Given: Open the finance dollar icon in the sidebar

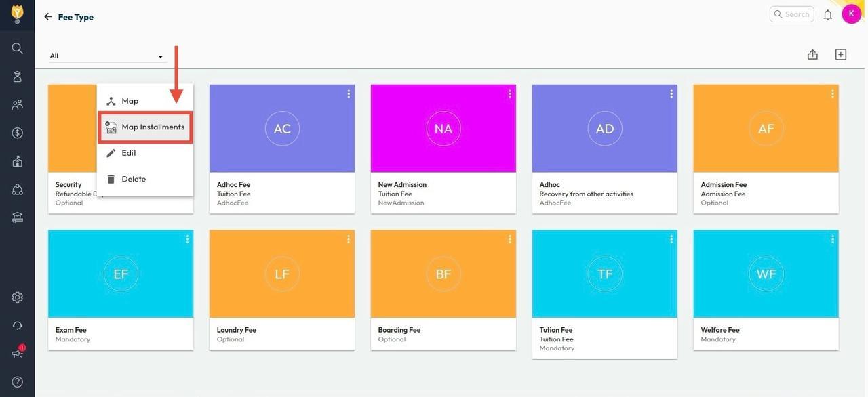Looking at the screenshot, I should [17, 133].
